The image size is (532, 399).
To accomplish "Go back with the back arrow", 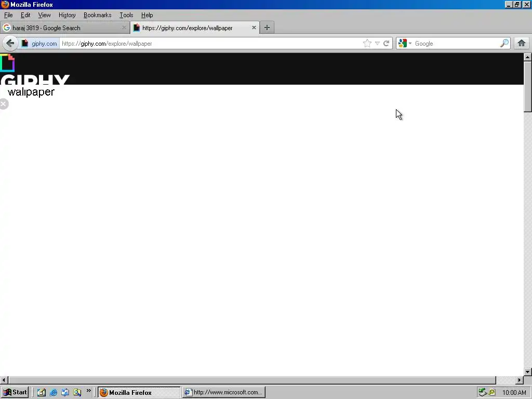I will pos(10,44).
